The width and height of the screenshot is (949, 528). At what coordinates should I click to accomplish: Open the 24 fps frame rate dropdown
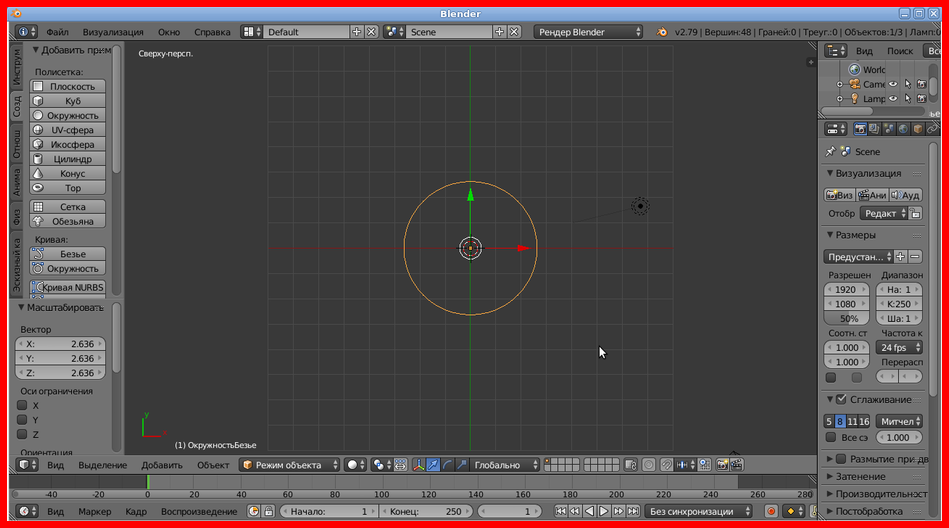click(x=899, y=348)
